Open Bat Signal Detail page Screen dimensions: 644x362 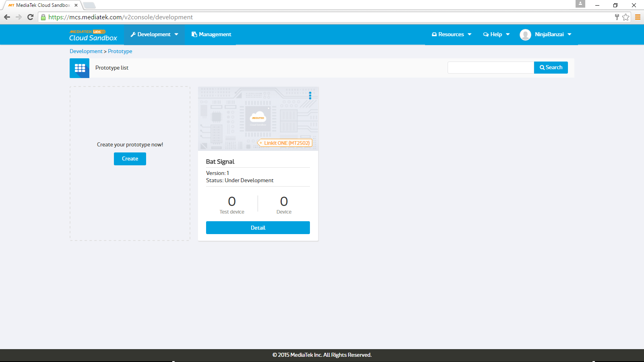point(258,228)
